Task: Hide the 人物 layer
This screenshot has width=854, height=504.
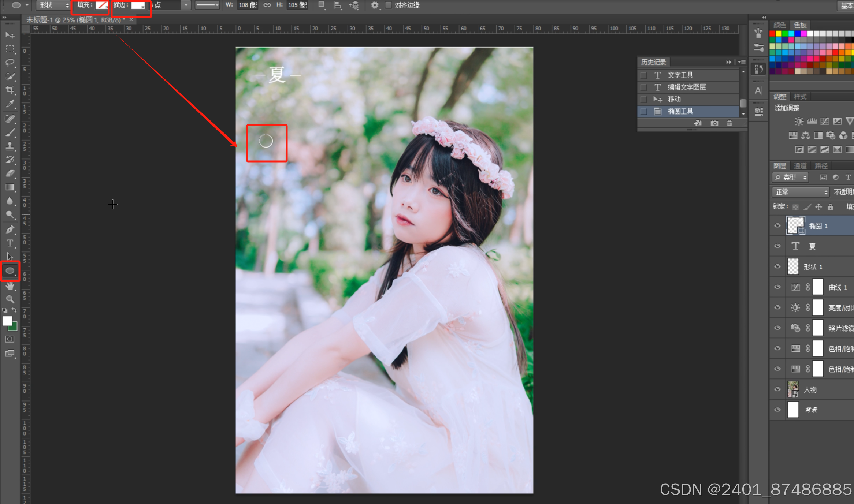Action: pyautogui.click(x=777, y=389)
